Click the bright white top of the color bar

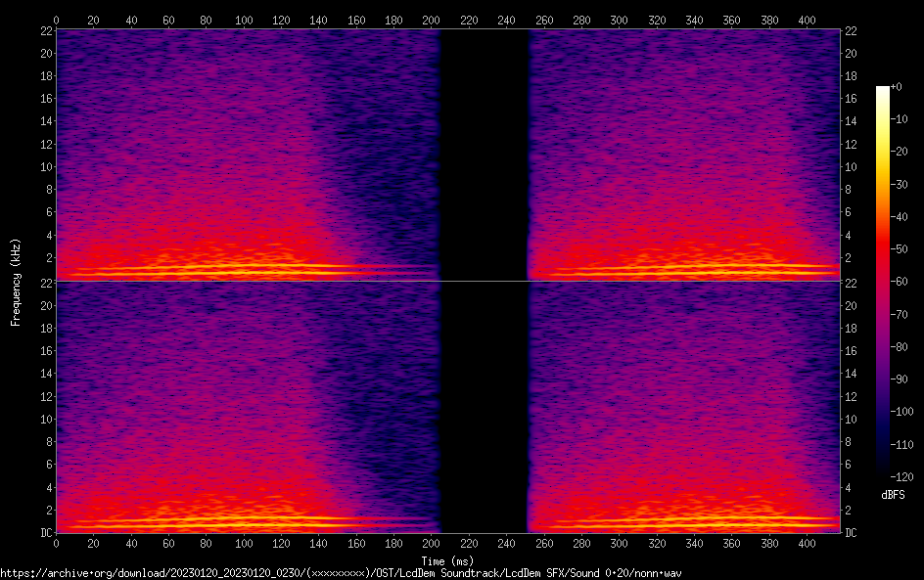coord(883,91)
